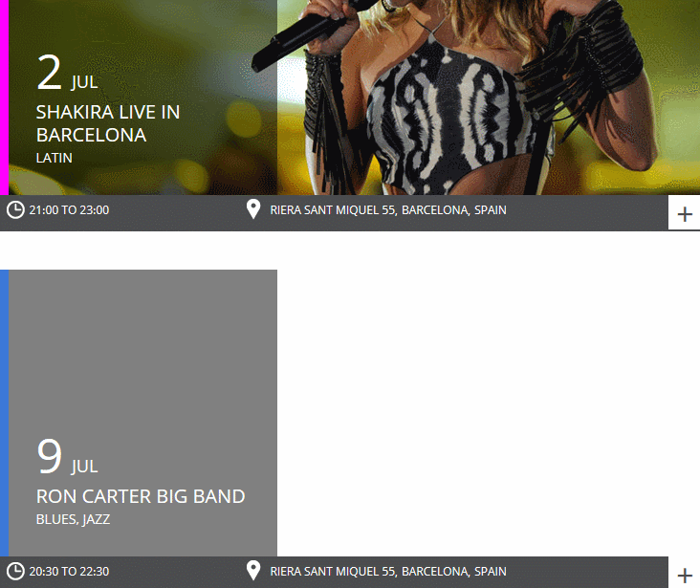
Task: Expand the Shakira event with plus icon
Action: point(684,214)
